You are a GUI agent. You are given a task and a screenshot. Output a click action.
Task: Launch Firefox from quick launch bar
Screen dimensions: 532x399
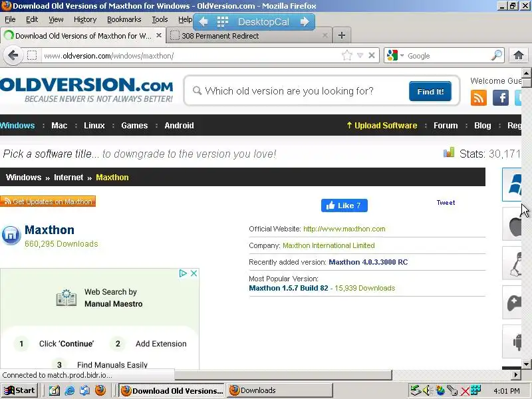pos(100,390)
